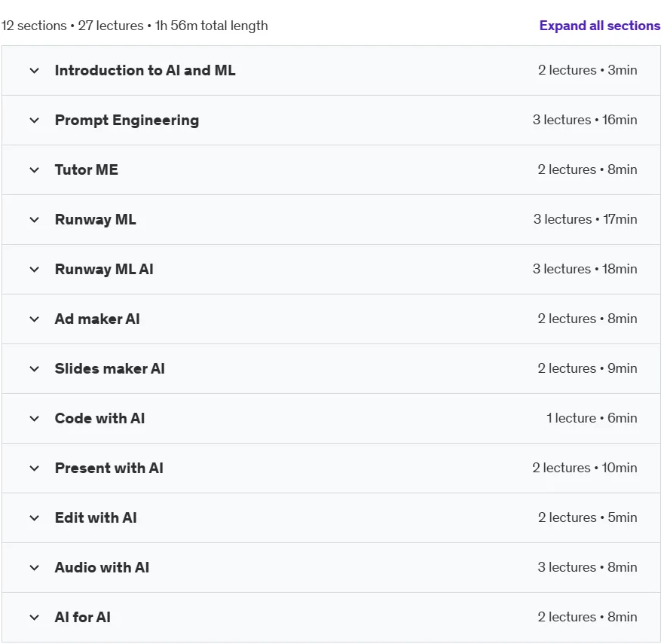Click the Code with AI chevron icon

pyautogui.click(x=35, y=419)
